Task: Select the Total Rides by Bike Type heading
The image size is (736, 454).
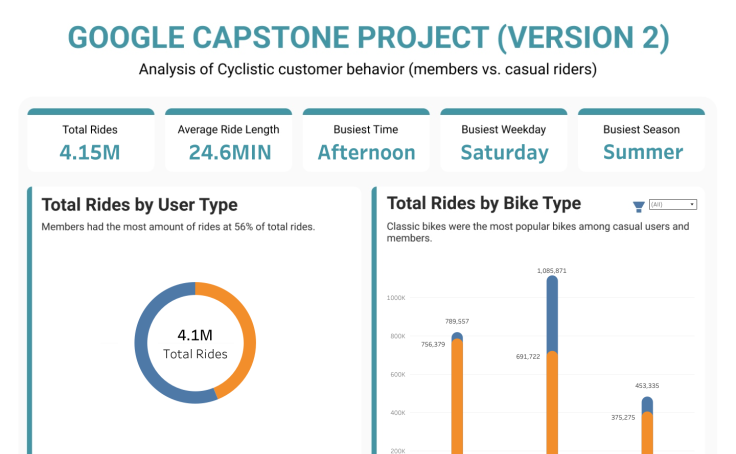Action: (x=484, y=203)
